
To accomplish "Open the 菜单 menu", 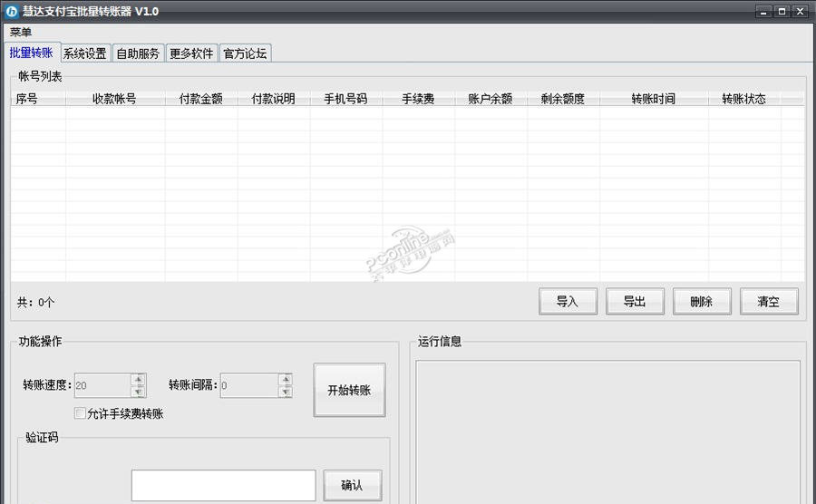I will 20,32.
